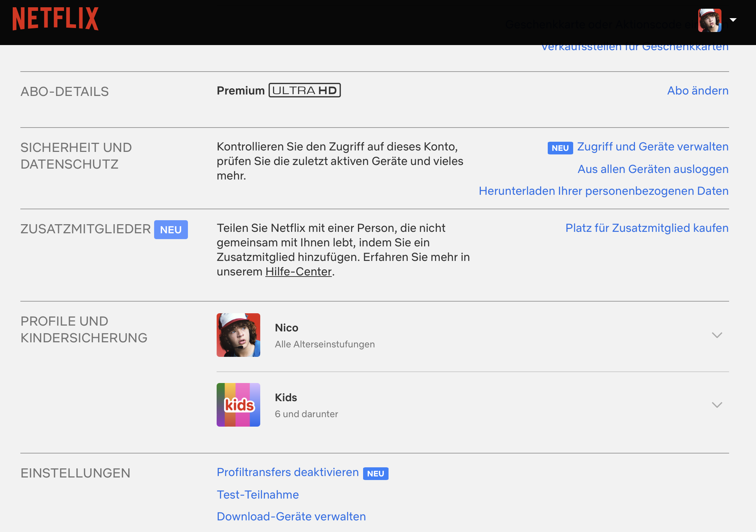Open Download-Geräte verwalten link
Viewport: 756px width, 532px height.
[x=291, y=517]
